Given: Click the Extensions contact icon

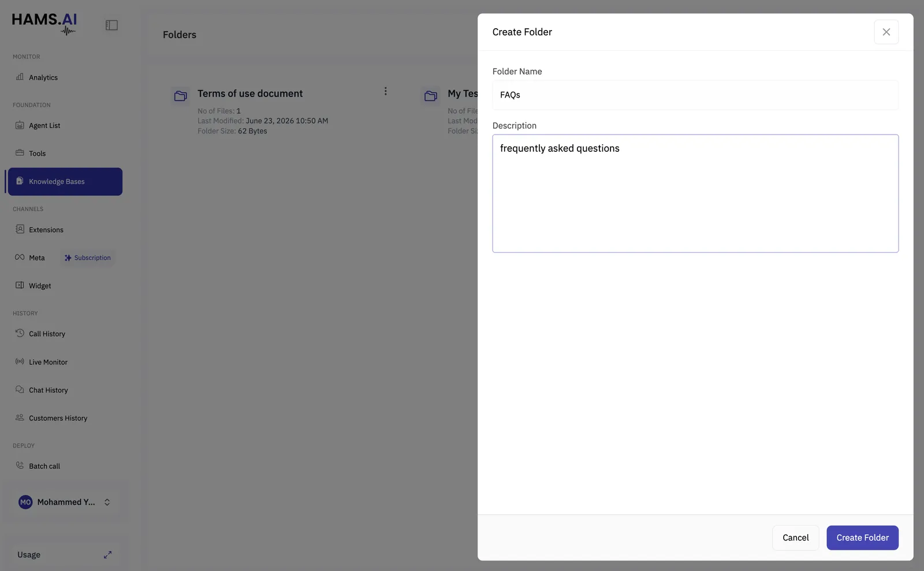Looking at the screenshot, I should [x=20, y=229].
